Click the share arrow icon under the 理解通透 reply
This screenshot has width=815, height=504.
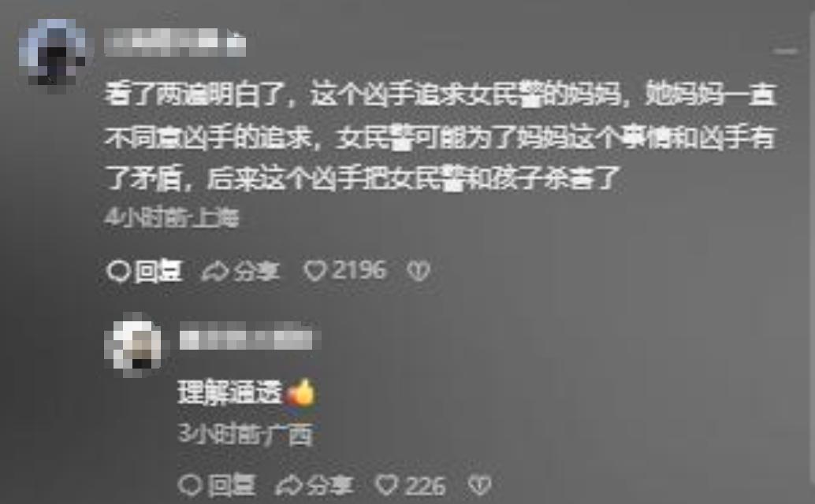pyautogui.click(x=288, y=486)
